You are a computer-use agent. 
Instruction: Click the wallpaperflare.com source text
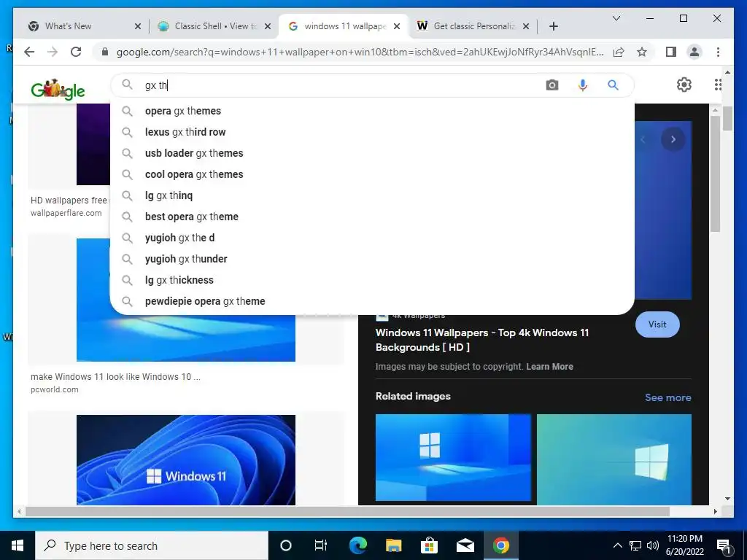(x=66, y=213)
